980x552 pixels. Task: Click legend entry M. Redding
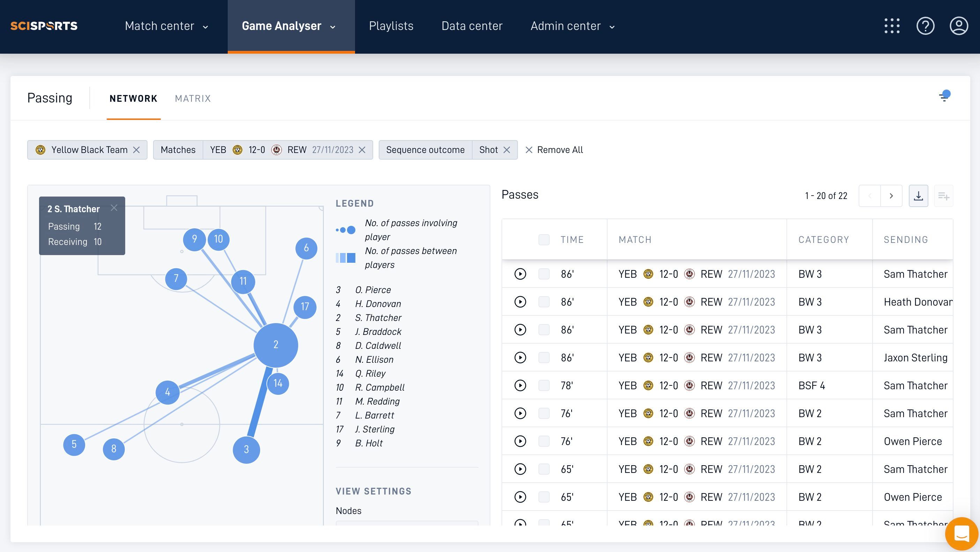(x=368, y=401)
